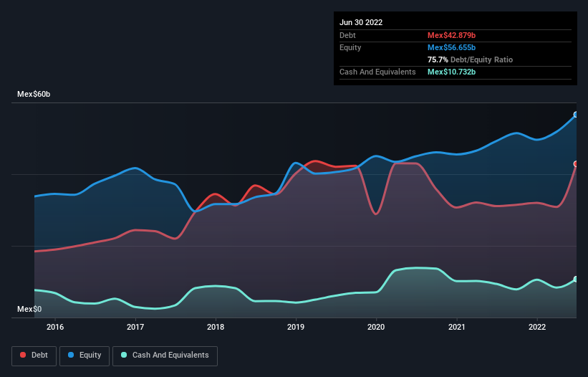Click Cash And Equivalents label in tooltip
588x377 pixels.
pos(377,72)
